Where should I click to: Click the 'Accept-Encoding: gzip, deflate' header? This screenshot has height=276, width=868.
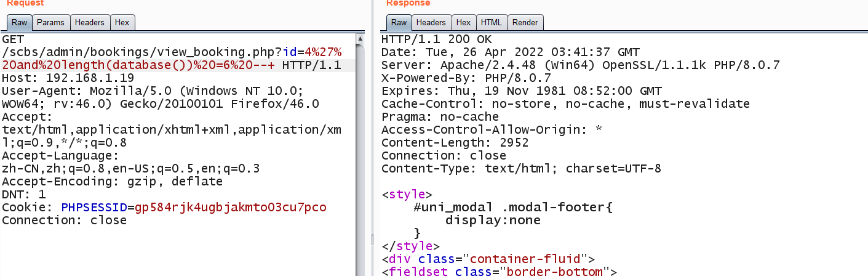[112, 182]
